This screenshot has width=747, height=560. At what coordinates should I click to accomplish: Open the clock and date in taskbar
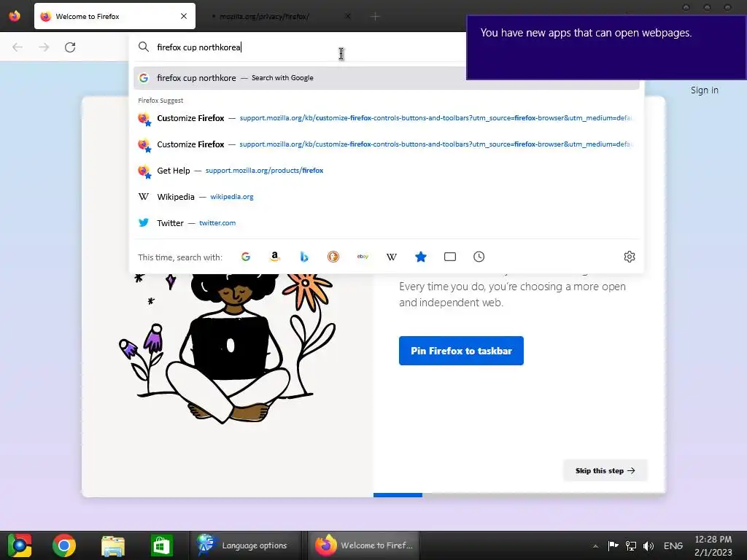tap(713, 545)
